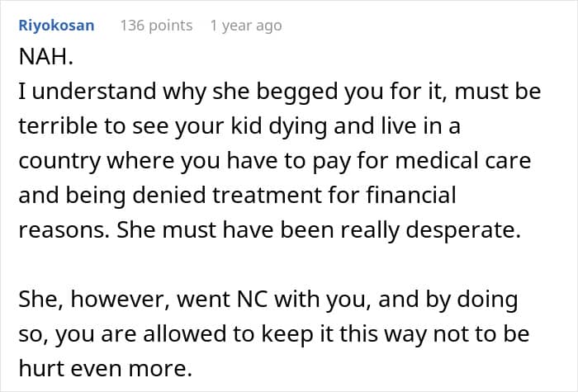
Task: Click the phrase "medical care"
Action: tap(481, 158)
